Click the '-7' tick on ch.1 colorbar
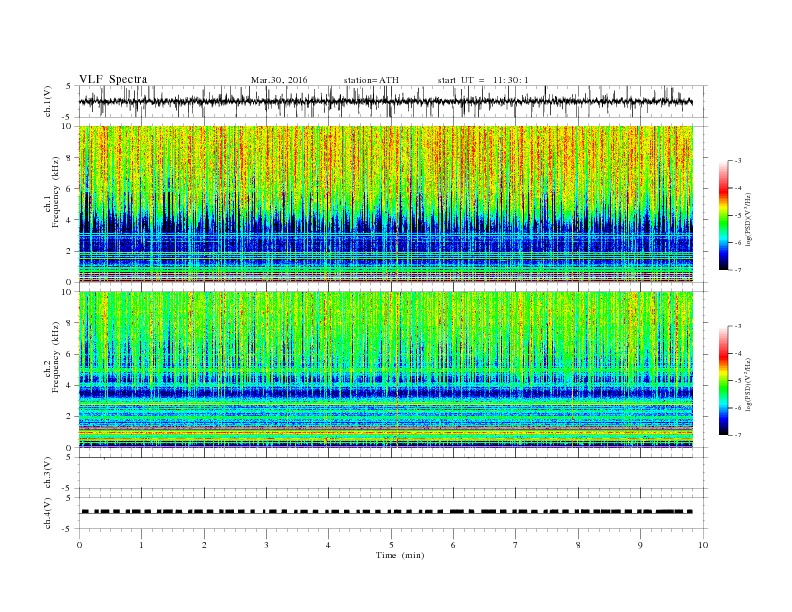The height and width of the screenshot is (612, 792). coord(737,270)
